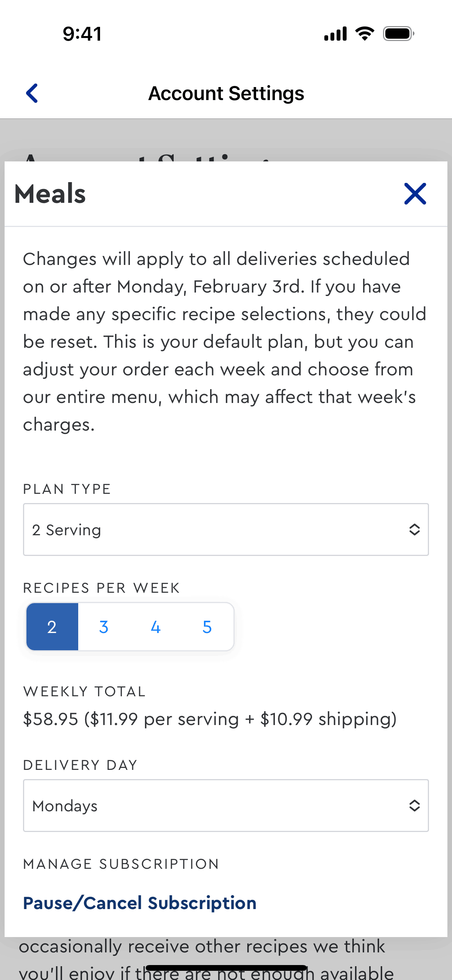This screenshot has width=452, height=980.
Task: Tap the Account Settings header title
Action: pos(226,93)
